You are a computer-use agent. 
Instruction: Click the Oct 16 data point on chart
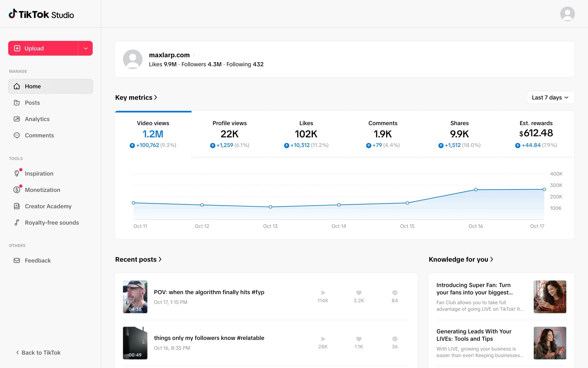point(476,189)
